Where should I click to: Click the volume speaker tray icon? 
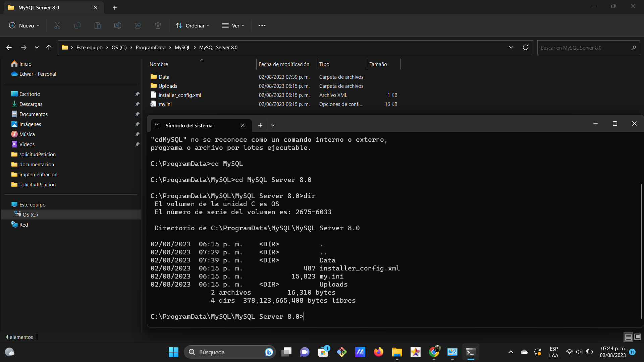[579, 352]
